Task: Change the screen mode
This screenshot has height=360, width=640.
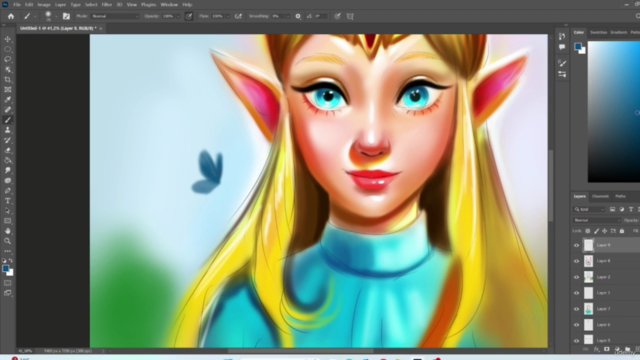Action: pyautogui.click(x=8, y=293)
